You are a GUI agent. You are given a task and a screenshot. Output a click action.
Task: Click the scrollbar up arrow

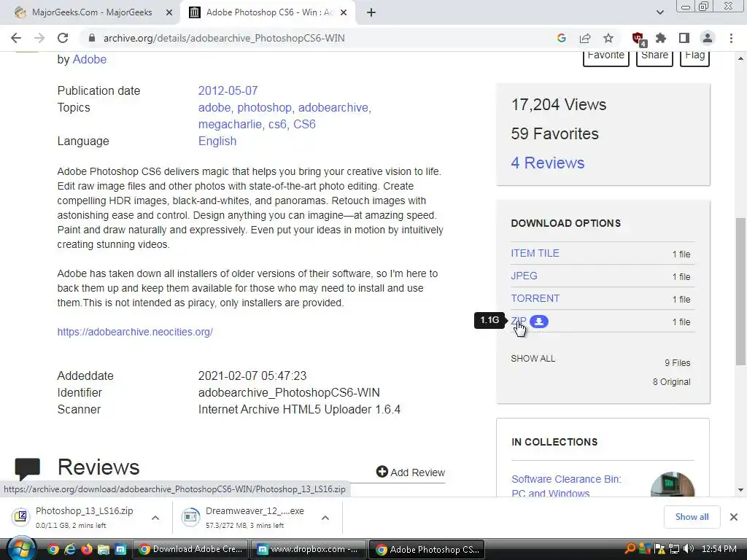740,58
